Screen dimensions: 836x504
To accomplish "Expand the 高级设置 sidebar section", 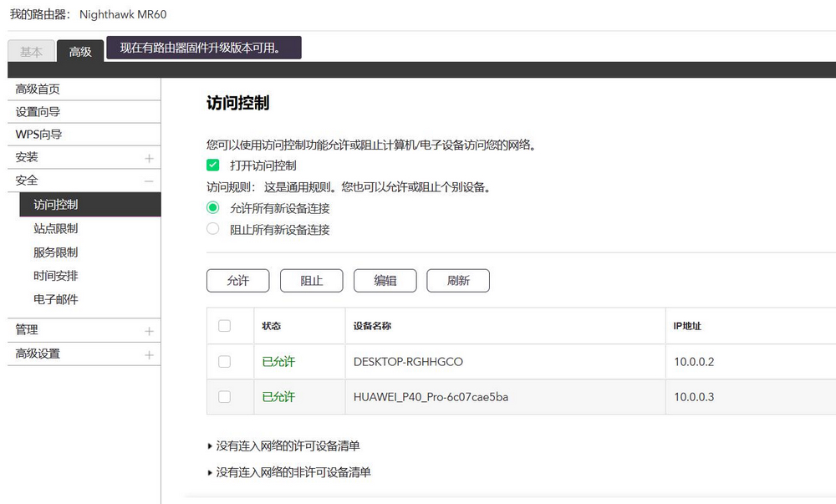I will pyautogui.click(x=148, y=354).
